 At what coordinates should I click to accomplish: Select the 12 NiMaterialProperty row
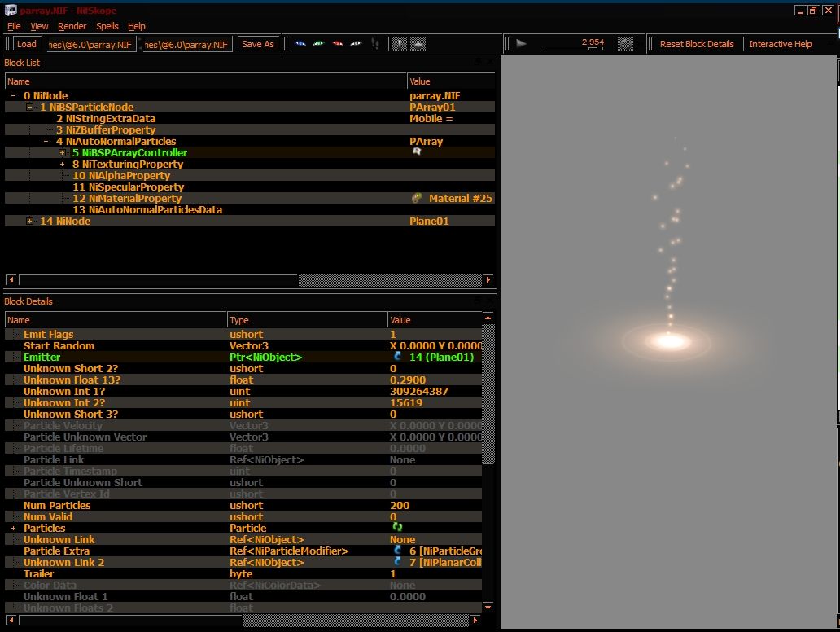[250, 199]
